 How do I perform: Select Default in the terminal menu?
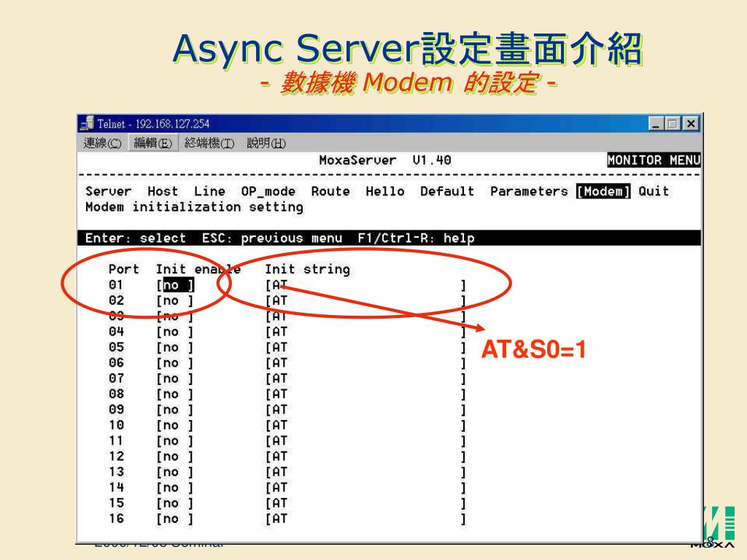click(447, 192)
